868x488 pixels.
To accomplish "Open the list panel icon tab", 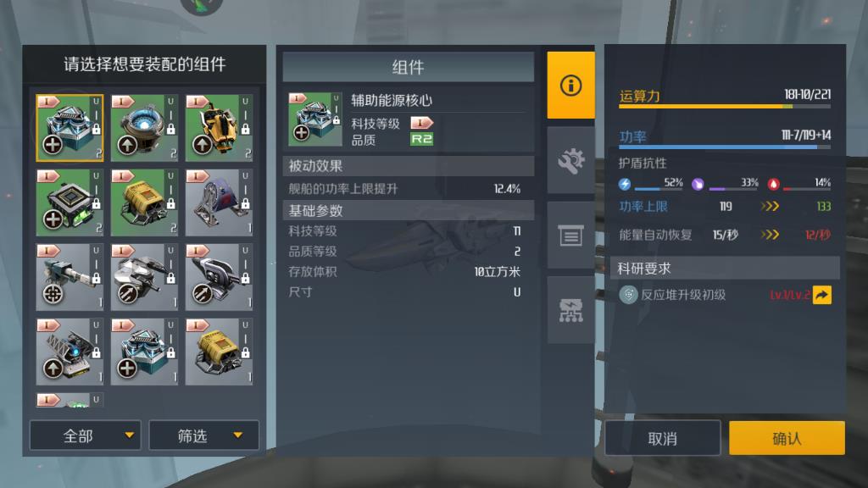I will tap(570, 236).
